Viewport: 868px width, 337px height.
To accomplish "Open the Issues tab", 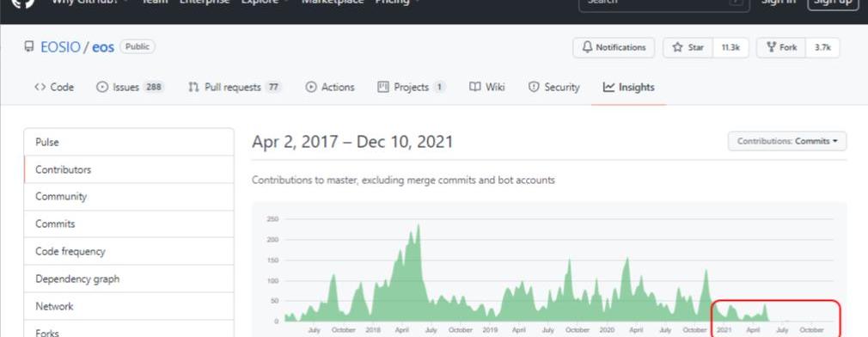I will pyautogui.click(x=130, y=87).
